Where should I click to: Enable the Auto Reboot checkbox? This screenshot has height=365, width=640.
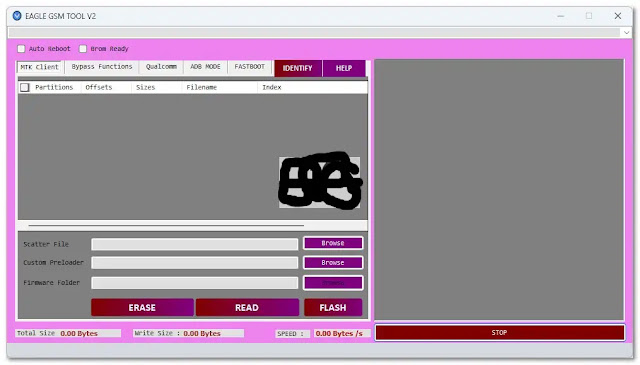coord(21,49)
